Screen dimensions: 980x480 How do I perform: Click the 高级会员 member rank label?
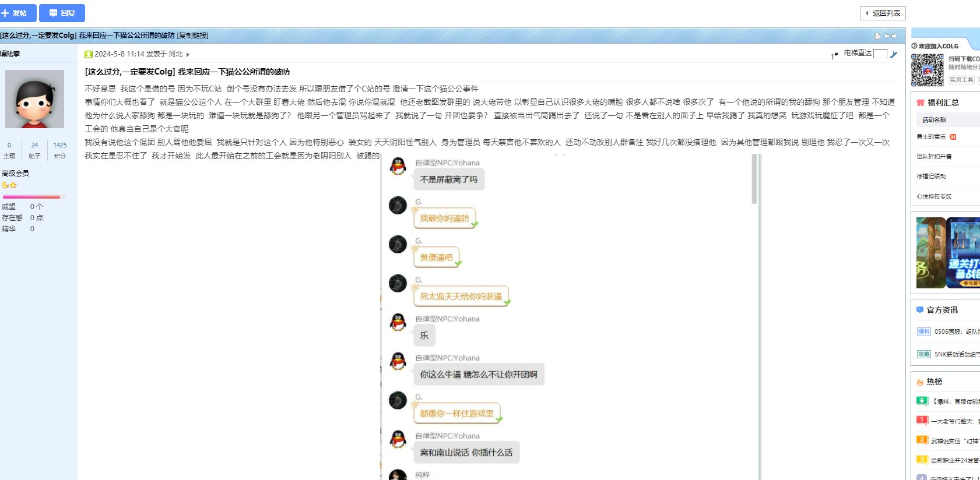pyautogui.click(x=15, y=173)
